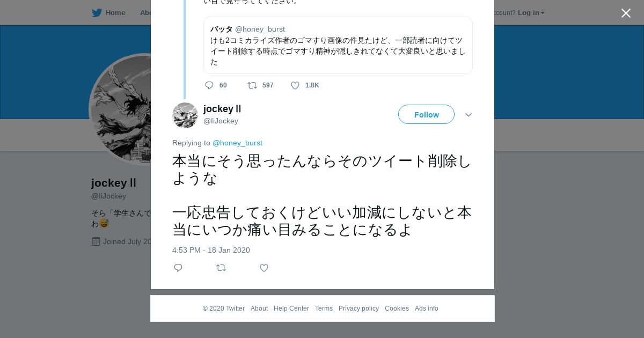Like jockey II's reply tweet
This screenshot has width=644, height=338.
(264, 268)
